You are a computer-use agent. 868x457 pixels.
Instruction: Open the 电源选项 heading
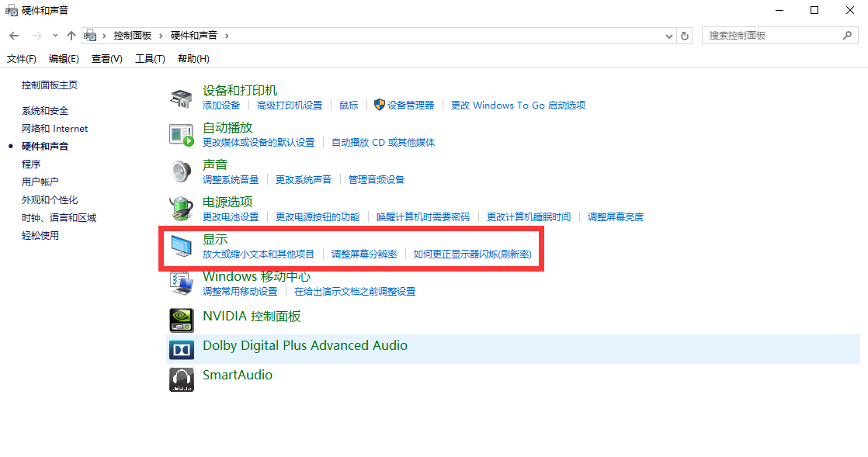tap(227, 202)
